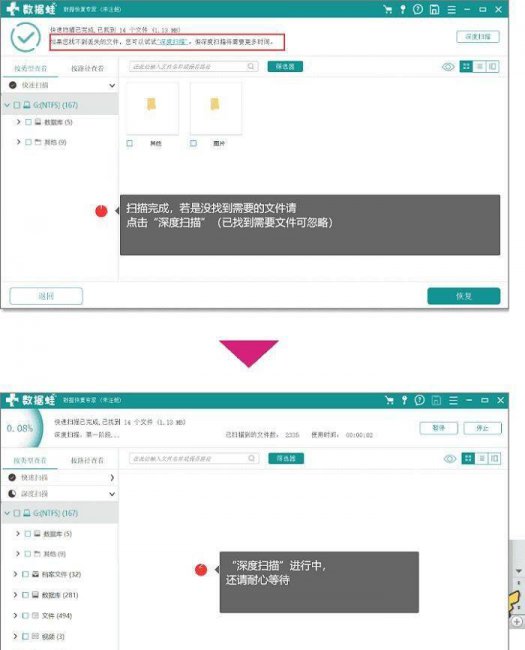Expand the 视频 (3) tree node
Image resolution: width=525 pixels, height=650 pixels.
coord(15,636)
